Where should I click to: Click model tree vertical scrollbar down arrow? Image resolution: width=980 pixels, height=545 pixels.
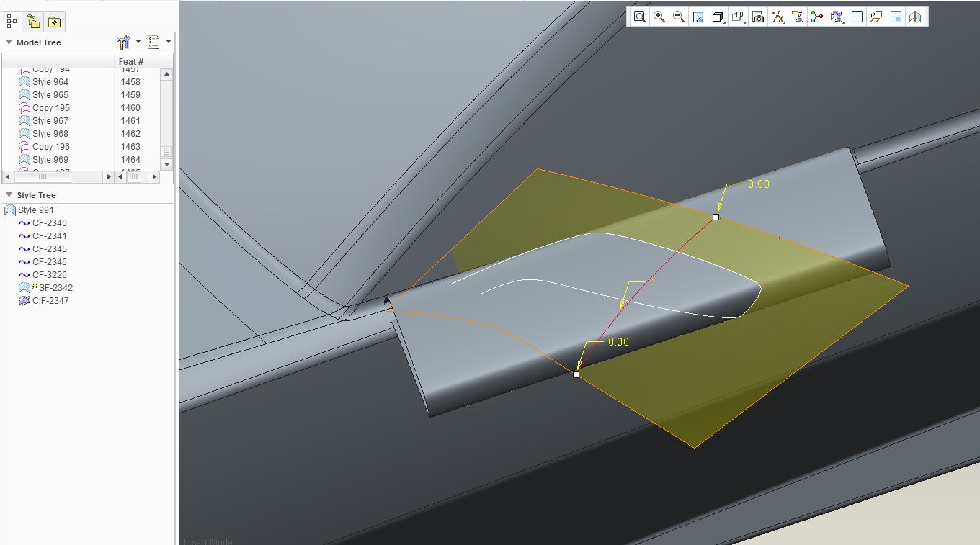(166, 165)
